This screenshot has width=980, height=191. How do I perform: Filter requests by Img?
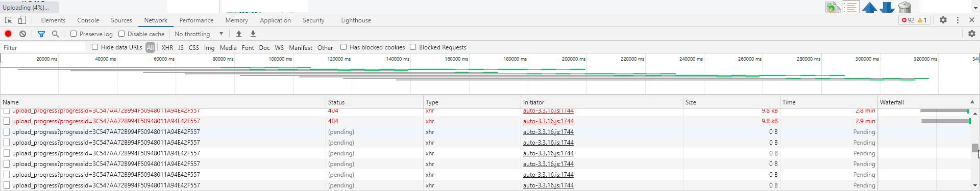click(x=209, y=47)
